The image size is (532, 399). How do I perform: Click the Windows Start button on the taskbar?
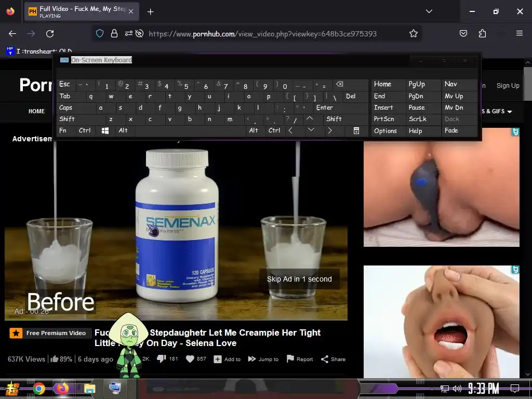[12, 389]
